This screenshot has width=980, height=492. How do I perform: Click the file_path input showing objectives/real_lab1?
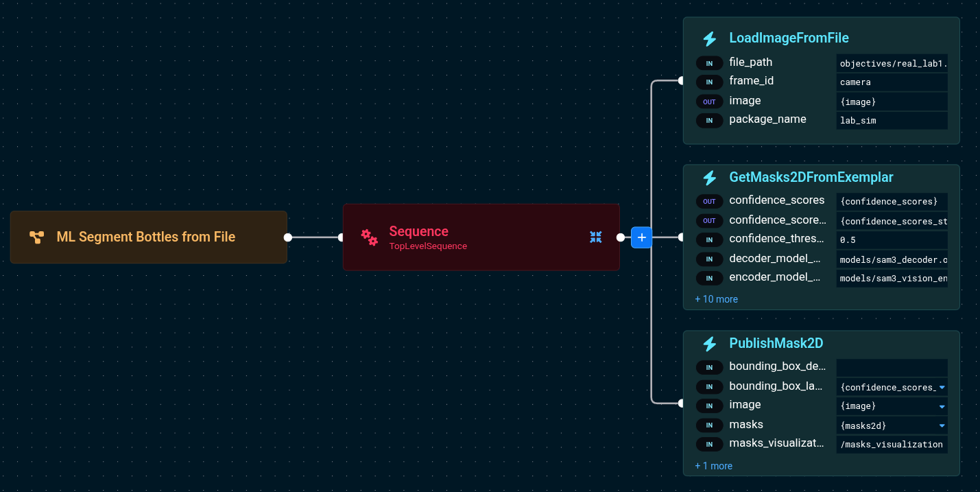click(x=892, y=63)
